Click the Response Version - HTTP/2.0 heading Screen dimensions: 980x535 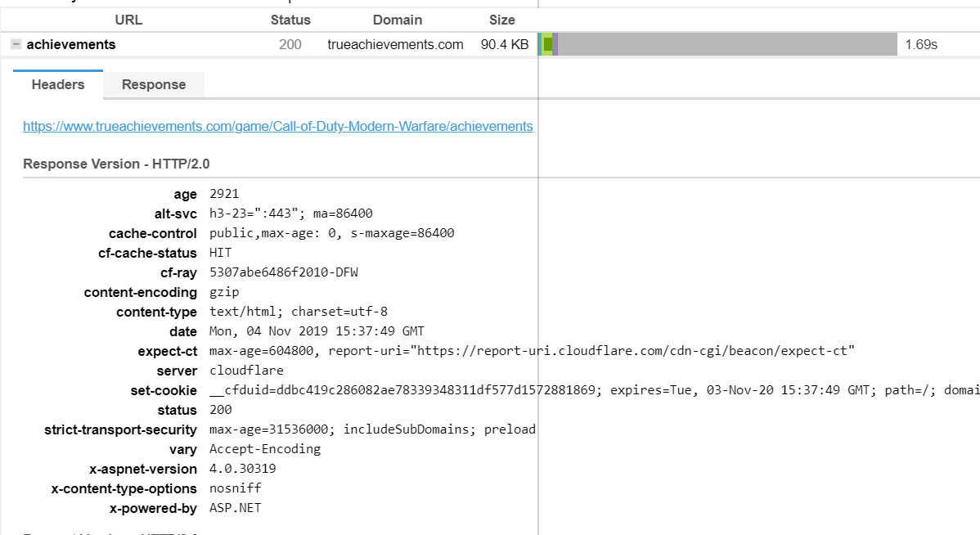pos(116,164)
